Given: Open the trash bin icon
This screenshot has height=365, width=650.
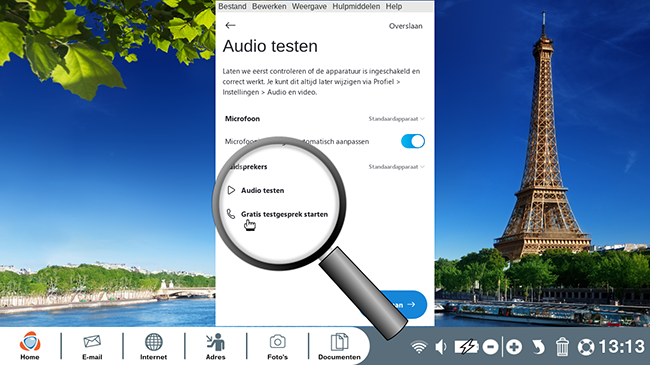Looking at the screenshot, I should [562, 347].
